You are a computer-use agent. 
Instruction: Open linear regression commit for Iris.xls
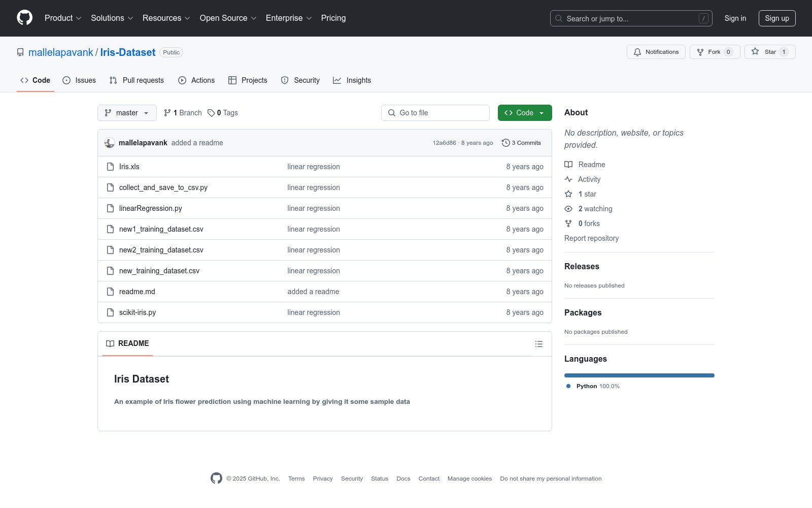tap(314, 167)
